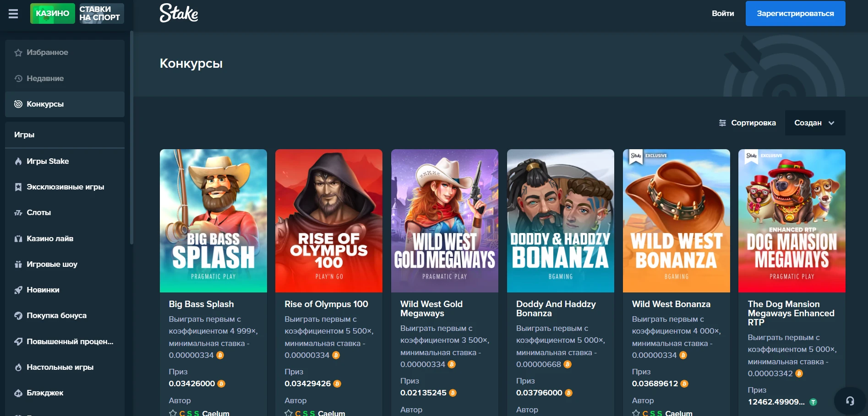
Task: Click the star icon next to Избранное
Action: (18, 53)
